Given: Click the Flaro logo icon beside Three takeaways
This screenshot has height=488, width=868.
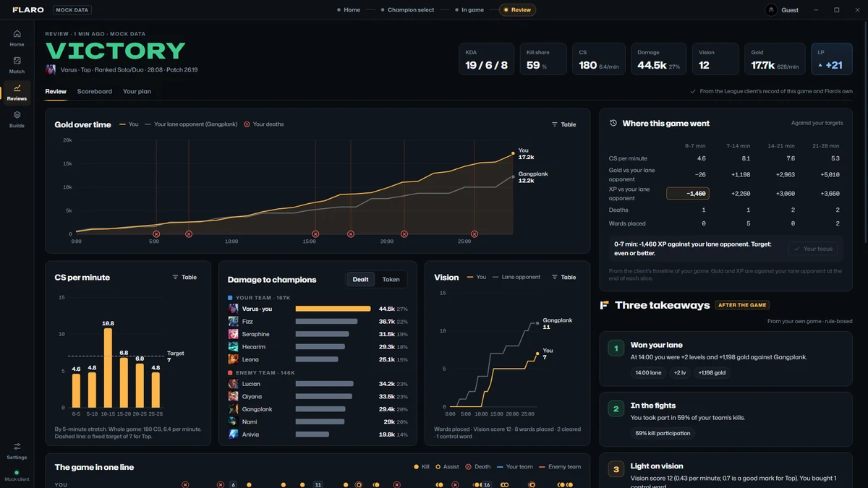Looking at the screenshot, I should pyautogui.click(x=604, y=305).
